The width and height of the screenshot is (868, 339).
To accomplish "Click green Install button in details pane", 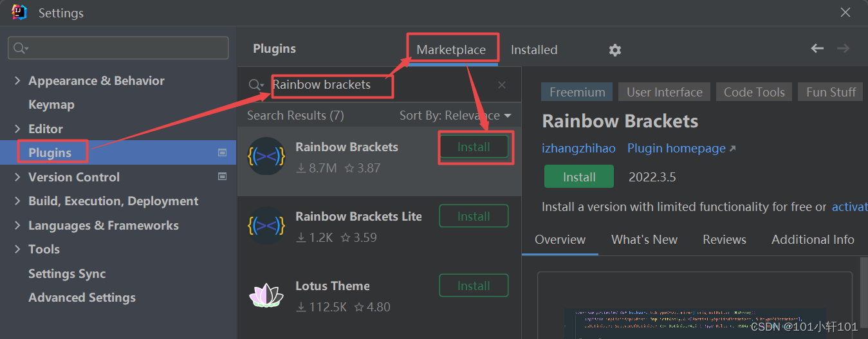I will (x=579, y=177).
